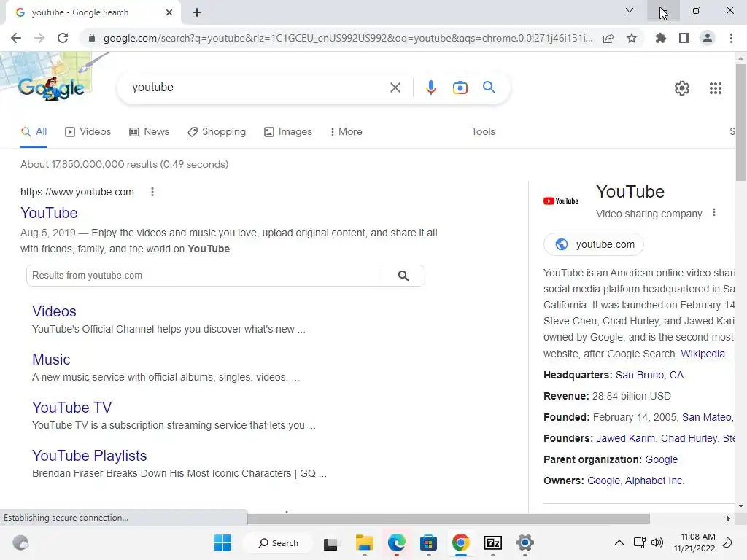Open volume control in system tray
The image size is (747, 560).
point(657,542)
